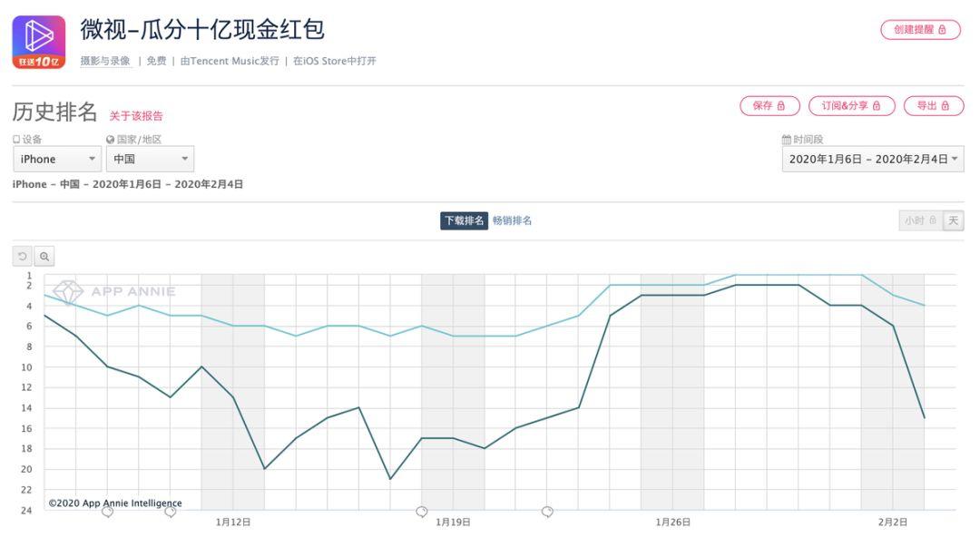Click the 1月12日 axis label

tap(233, 522)
